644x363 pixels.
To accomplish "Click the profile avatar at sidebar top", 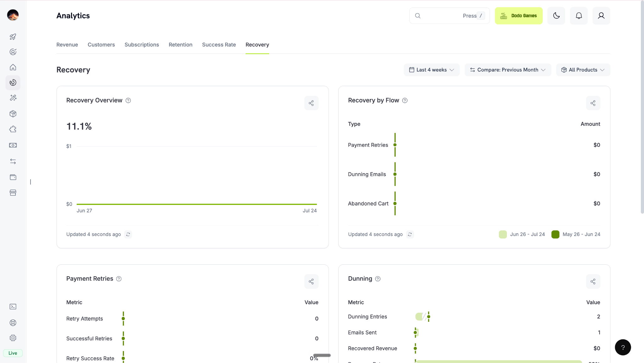I will [13, 15].
